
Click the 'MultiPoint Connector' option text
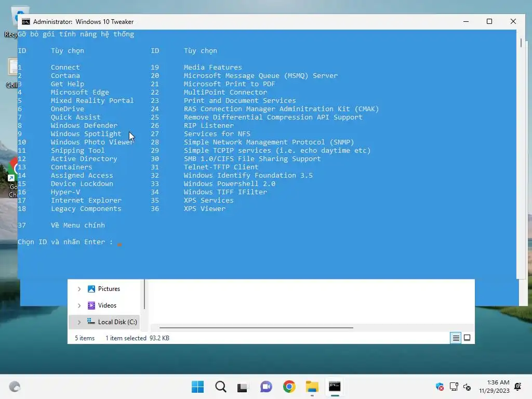click(x=225, y=92)
